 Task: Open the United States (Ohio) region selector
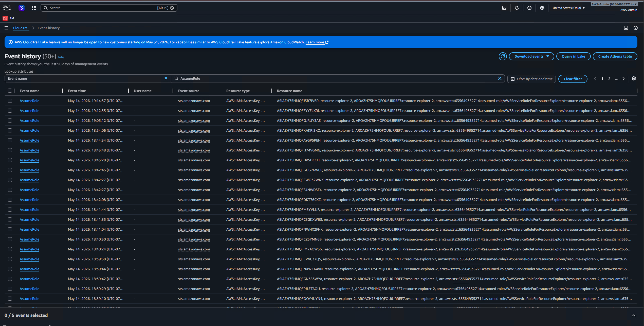[x=568, y=8]
